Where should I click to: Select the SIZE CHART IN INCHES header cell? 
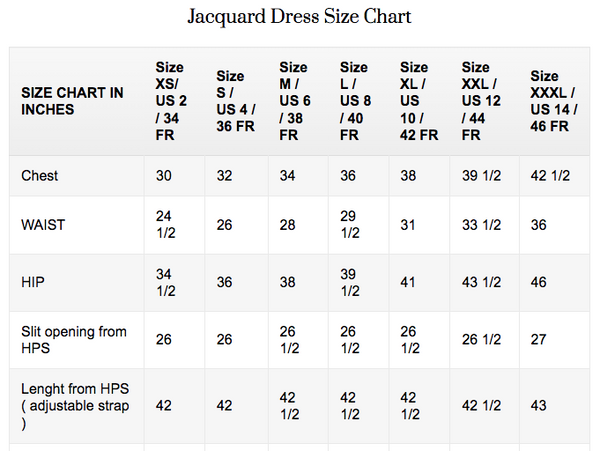(x=73, y=101)
